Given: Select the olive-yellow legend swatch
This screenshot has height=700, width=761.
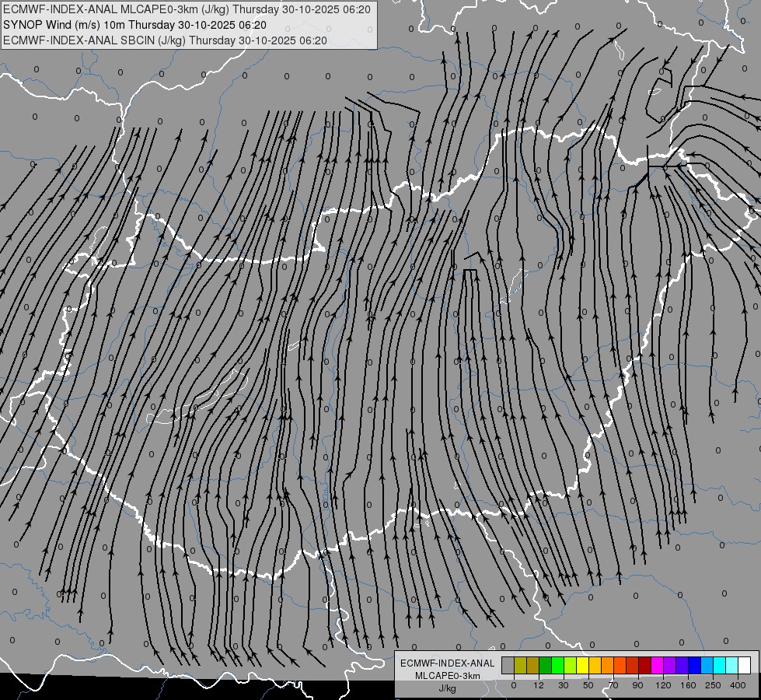Looking at the screenshot, I should click(x=520, y=665).
